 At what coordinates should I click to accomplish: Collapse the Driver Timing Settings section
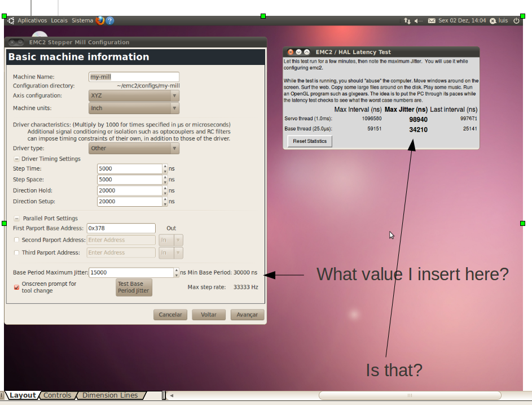(x=16, y=159)
